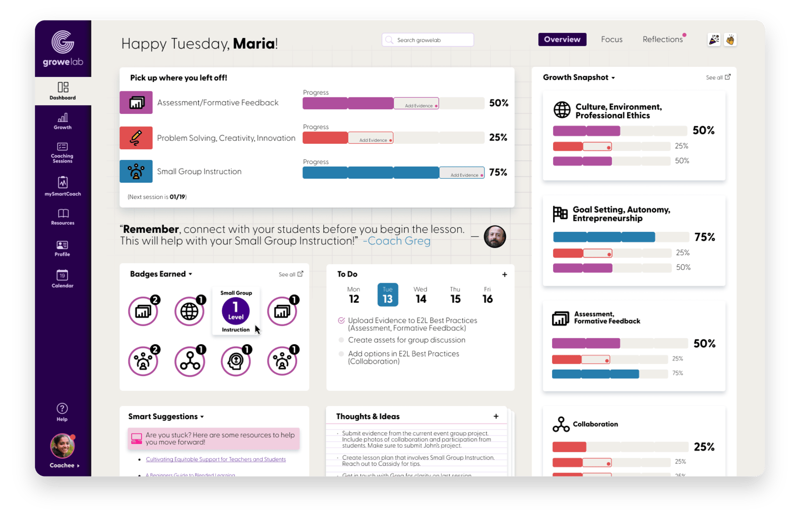Screen dimensions: 800x532
Task: Uncheck Upload Evidence to E2L Best Practices
Action: (341, 321)
